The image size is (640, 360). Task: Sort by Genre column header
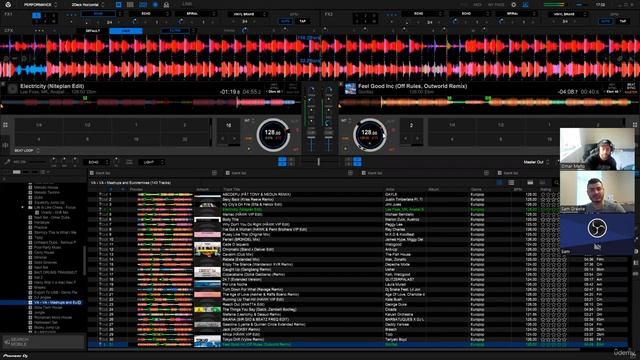(476, 189)
